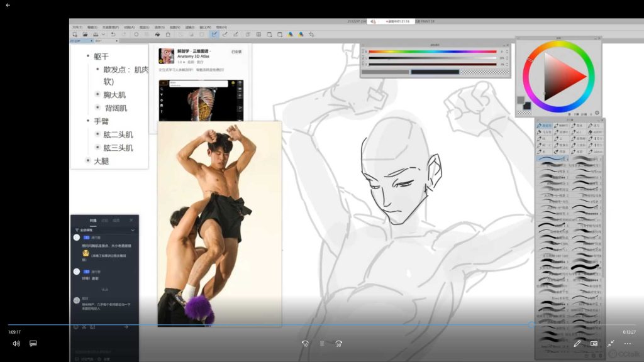Screen dimensions: 644x362
Task: Click the 大腿 outline item
Action: (x=101, y=161)
